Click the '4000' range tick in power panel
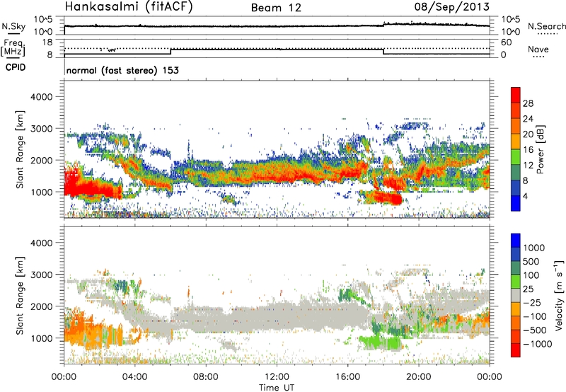Screen dimensions: 566x392 41,97
